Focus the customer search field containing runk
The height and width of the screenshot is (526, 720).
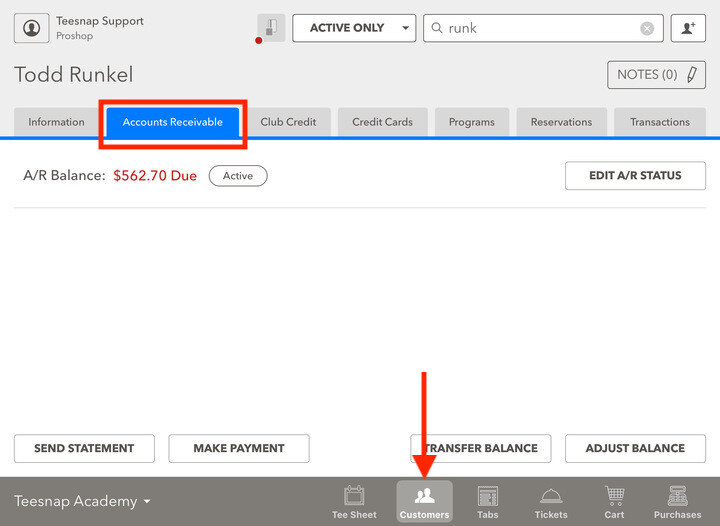click(x=543, y=28)
